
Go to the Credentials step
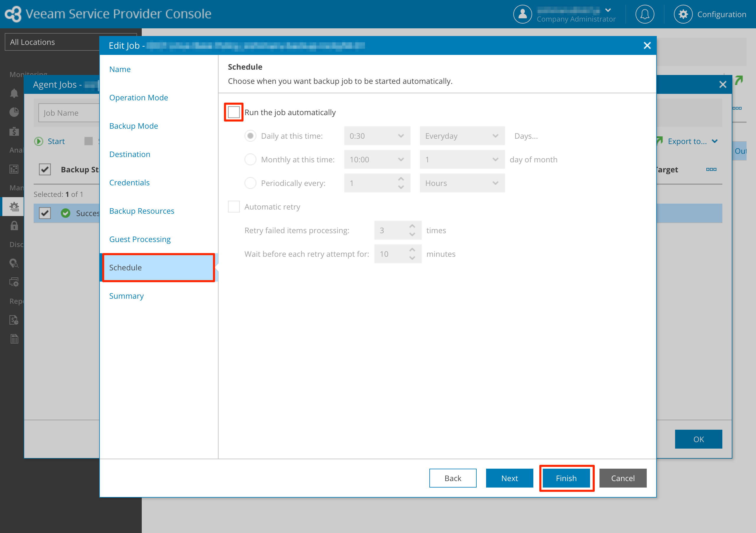(129, 182)
